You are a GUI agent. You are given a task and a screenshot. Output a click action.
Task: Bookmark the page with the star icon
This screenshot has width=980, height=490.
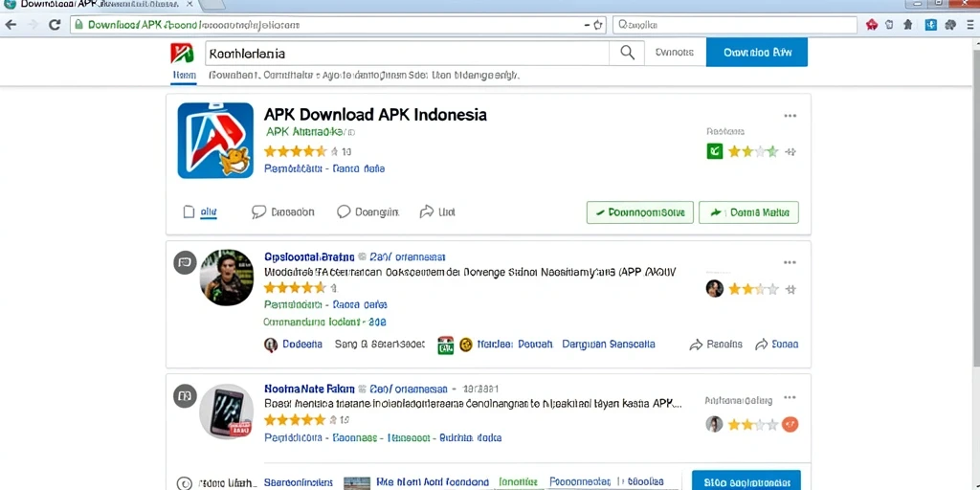point(598,25)
